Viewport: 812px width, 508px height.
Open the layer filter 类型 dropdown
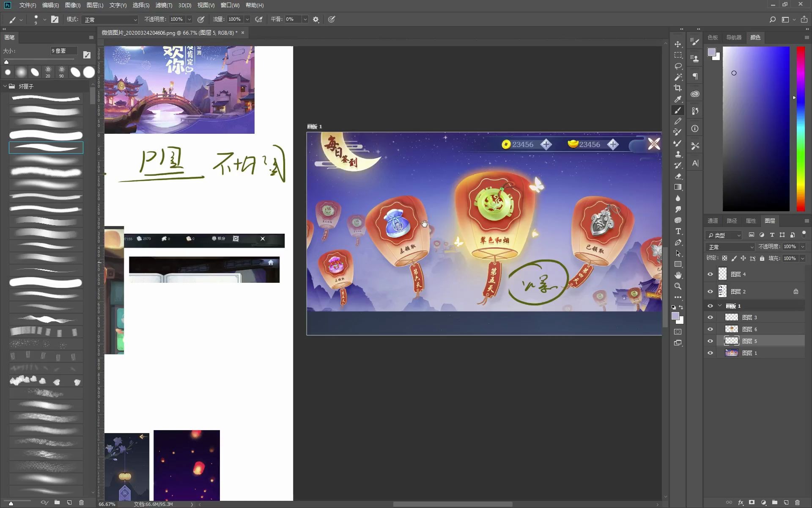[x=724, y=235]
